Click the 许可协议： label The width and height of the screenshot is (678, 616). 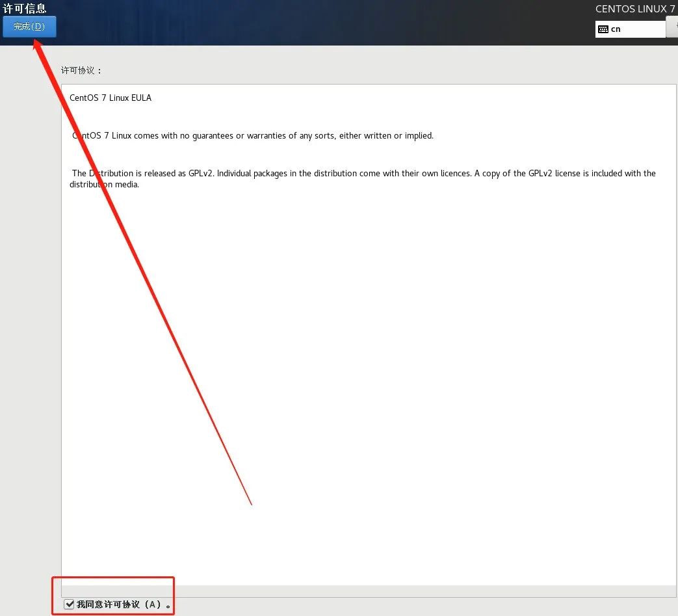coord(81,70)
